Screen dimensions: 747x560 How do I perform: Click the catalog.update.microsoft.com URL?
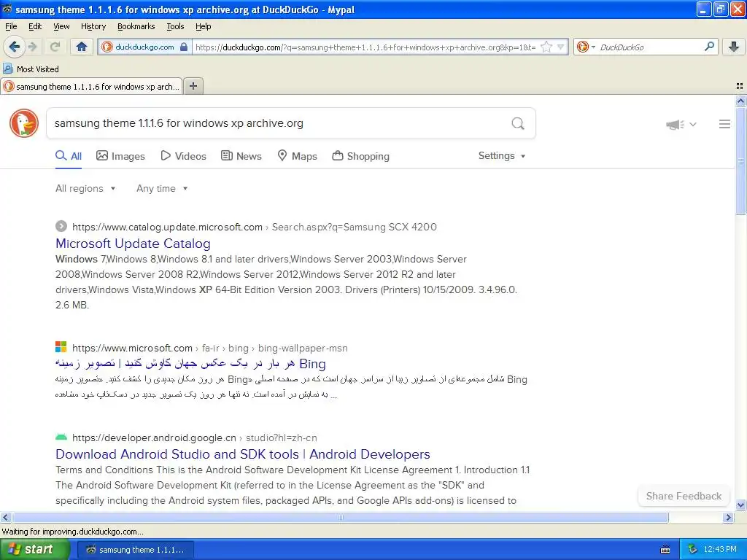(x=167, y=227)
